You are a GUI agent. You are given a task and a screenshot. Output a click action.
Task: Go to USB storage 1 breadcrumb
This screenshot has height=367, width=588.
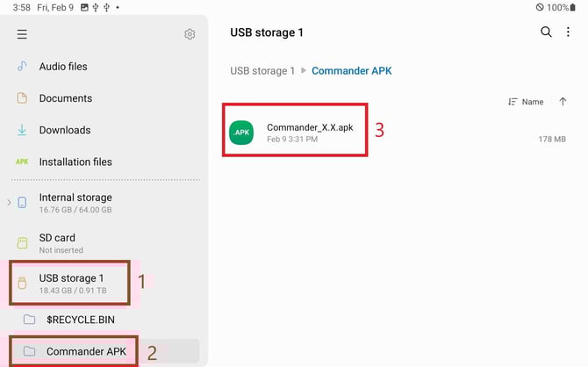coord(262,71)
